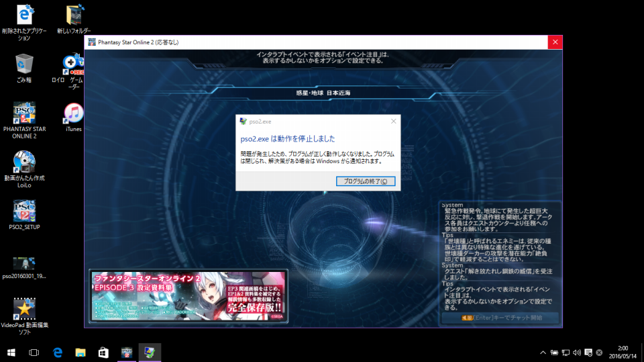Click the [Enter]キーでチャット開始 chat bar
This screenshot has height=362, width=644.
click(x=500, y=318)
